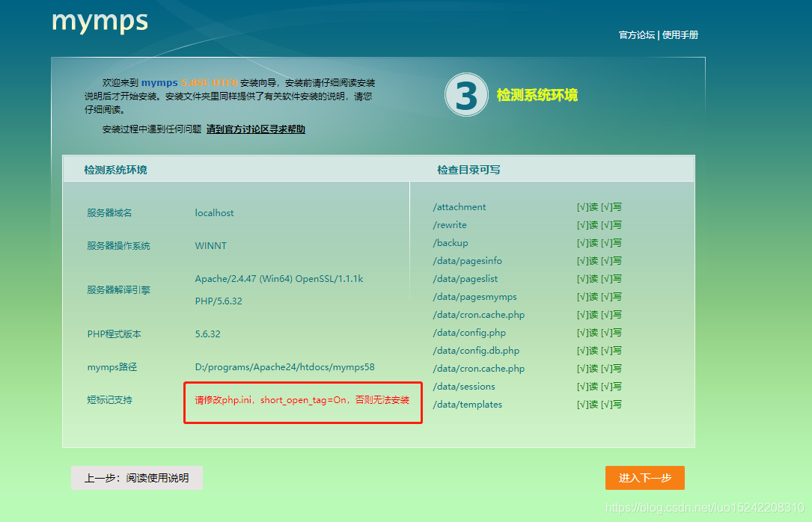The height and width of the screenshot is (522, 812).
Task: Select the 短标记支持 label
Action: point(109,400)
